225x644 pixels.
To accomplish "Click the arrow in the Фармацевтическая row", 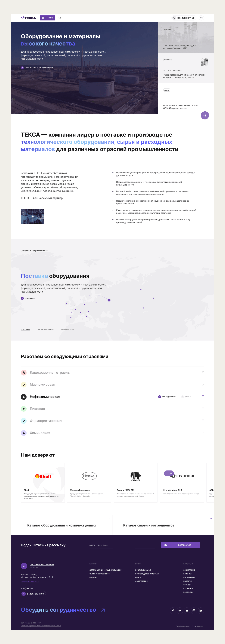I will [203, 420].
